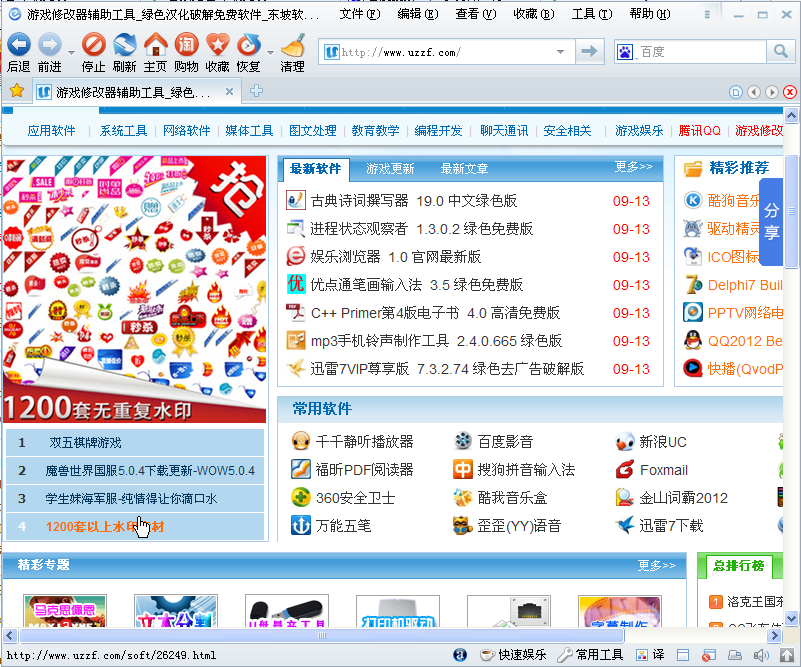Click the 百度影音 film reel icon
Screen dimensions: 801x667
[x=462, y=441]
